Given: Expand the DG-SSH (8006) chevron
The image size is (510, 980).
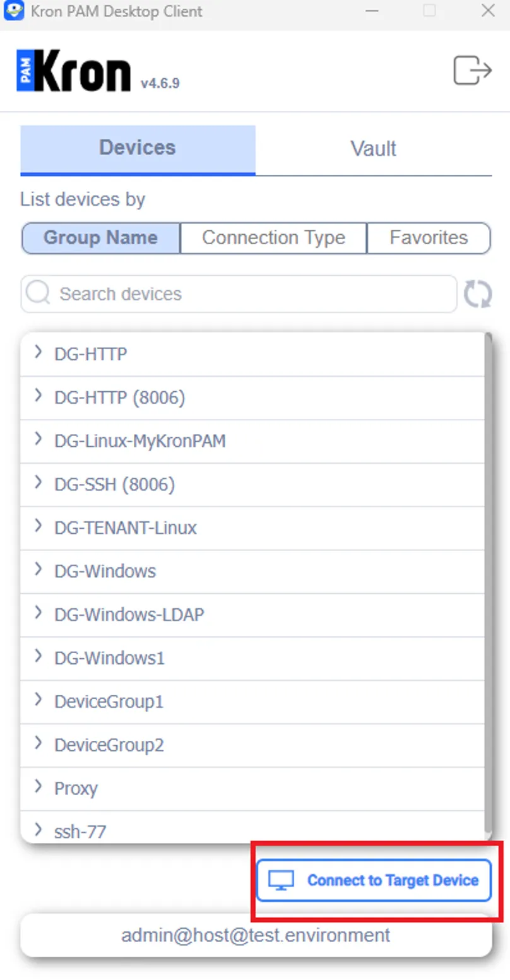Looking at the screenshot, I should coord(39,483).
